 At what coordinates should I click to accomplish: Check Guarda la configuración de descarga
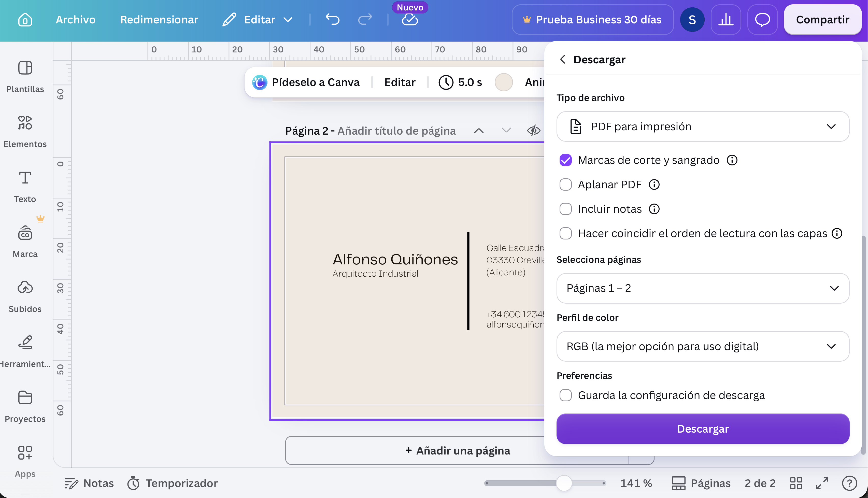[565, 395]
